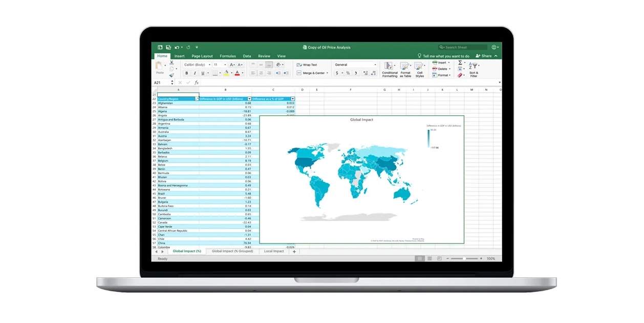Decrease font size with smaller A icon
Image resolution: width=644 pixels, height=323 pixels.
coord(240,65)
